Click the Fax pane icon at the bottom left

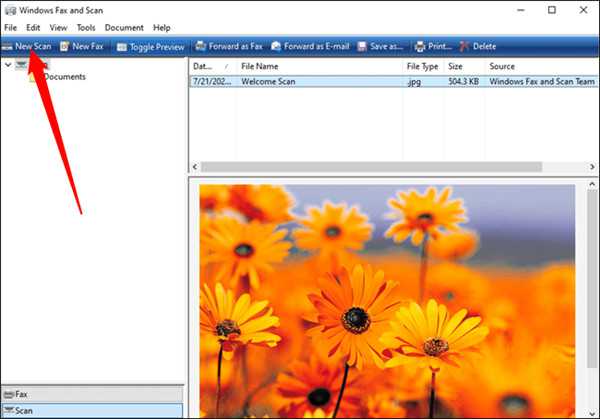pyautogui.click(x=8, y=394)
